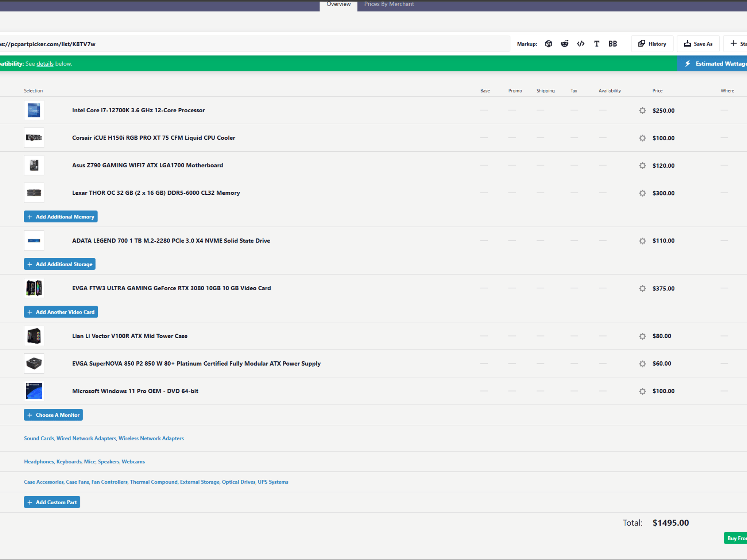The width and height of the screenshot is (747, 560).
Task: Open gear settings for EVGA SuperNOVA power supply price
Action: (642, 363)
